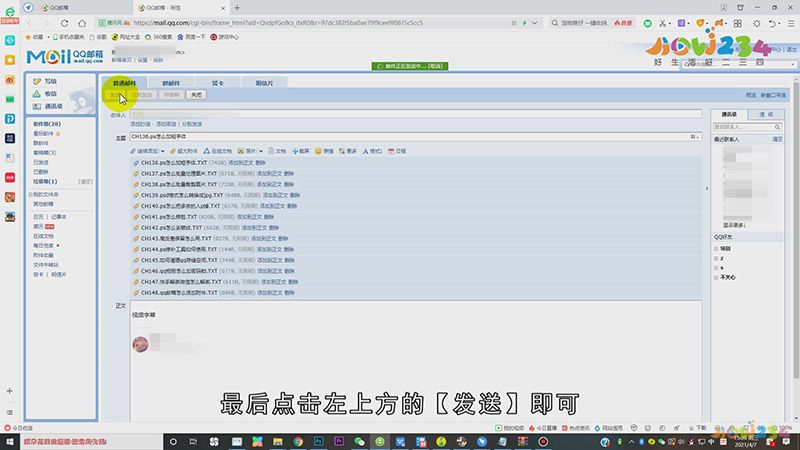
Task: Expand the 我的文件夹 folder tree
Action: tap(30, 194)
